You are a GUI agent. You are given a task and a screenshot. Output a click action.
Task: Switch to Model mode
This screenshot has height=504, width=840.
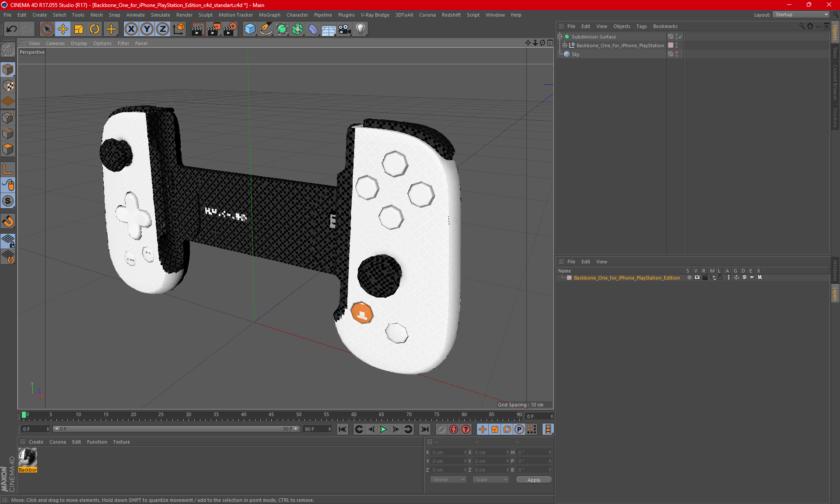[8, 70]
